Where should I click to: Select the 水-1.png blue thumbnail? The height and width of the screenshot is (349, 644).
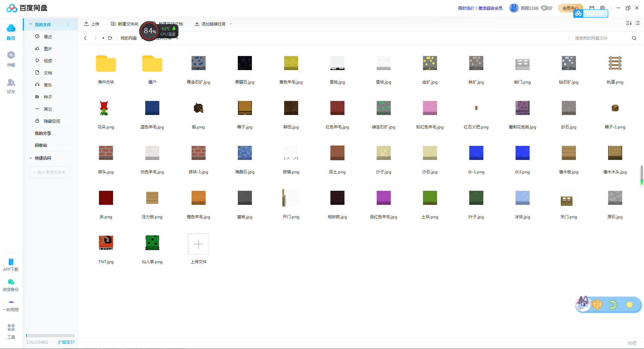tap(476, 153)
